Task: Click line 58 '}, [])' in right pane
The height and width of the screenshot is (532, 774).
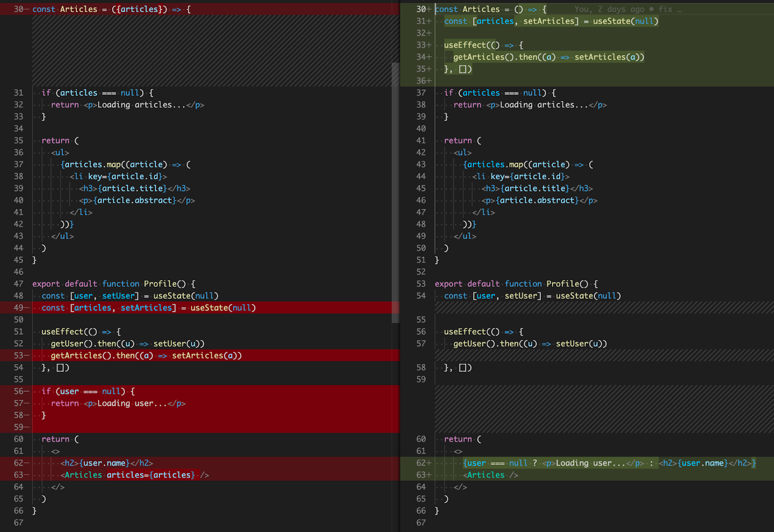Action: pyautogui.click(x=458, y=368)
